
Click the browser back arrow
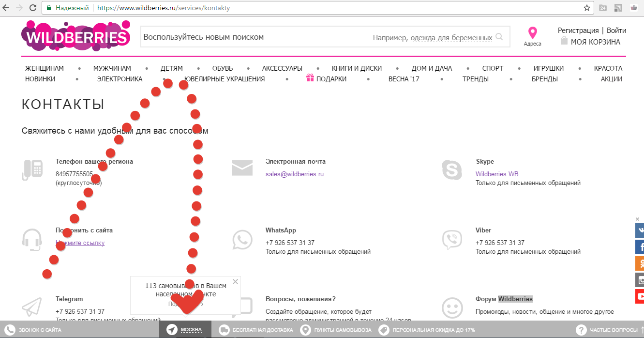(6, 8)
